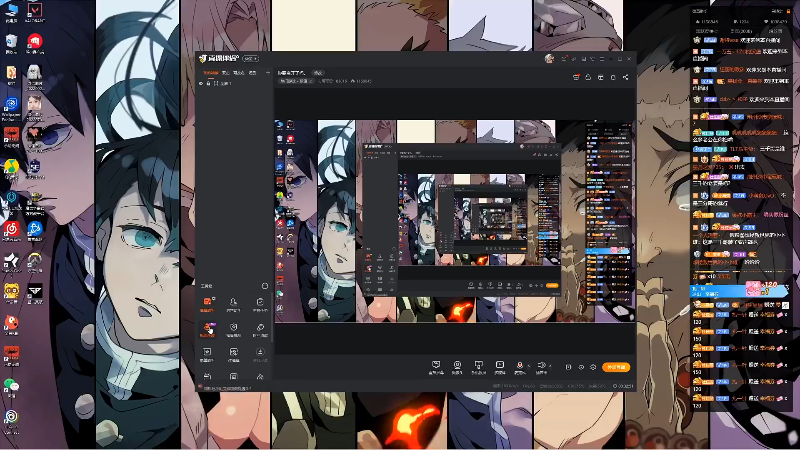Open the shield-shaped toolbox tool
The height and width of the screenshot is (450, 800).
tap(233, 329)
